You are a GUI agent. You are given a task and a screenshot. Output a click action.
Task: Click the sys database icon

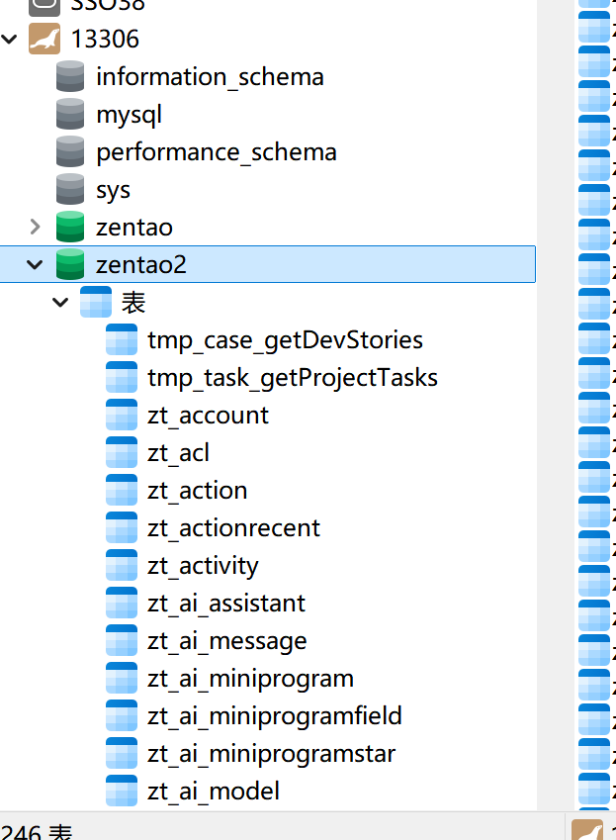(x=70, y=189)
